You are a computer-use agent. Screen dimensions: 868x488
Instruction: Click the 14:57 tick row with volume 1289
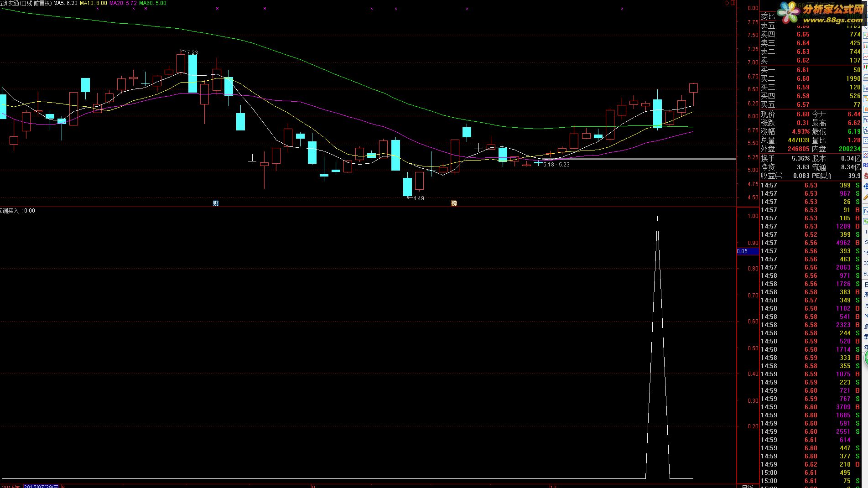coord(810,226)
